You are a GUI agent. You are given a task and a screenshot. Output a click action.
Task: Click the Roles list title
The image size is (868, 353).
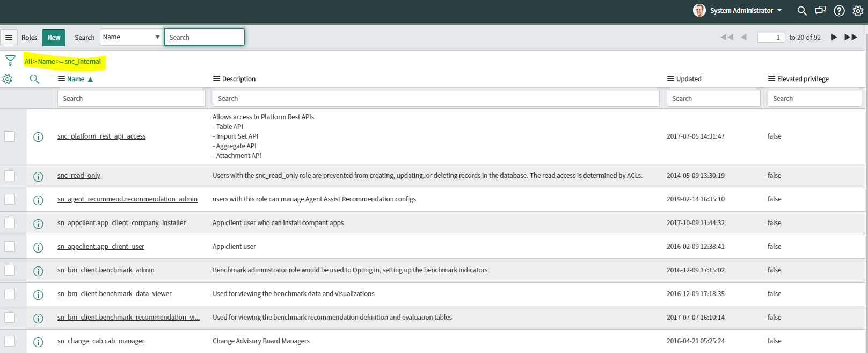[30, 38]
